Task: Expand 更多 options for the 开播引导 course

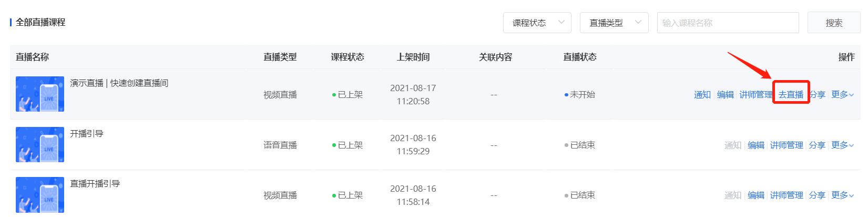Action: coord(842,145)
